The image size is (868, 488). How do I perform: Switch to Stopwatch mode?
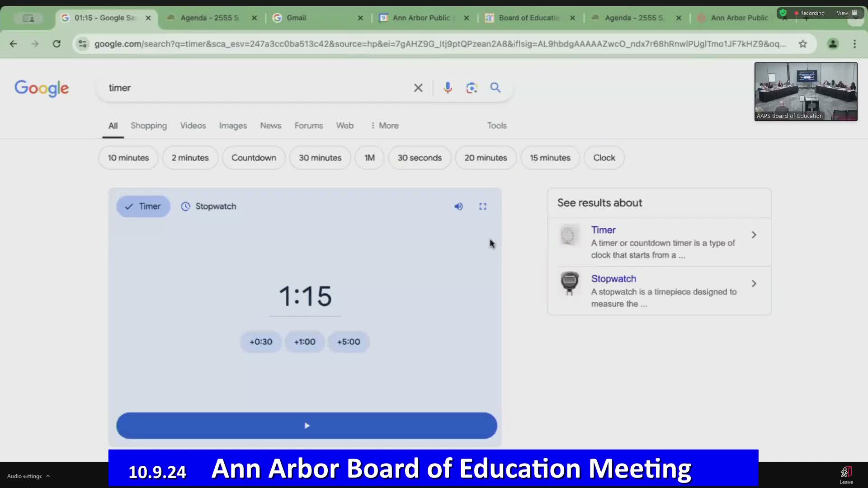[x=208, y=206]
